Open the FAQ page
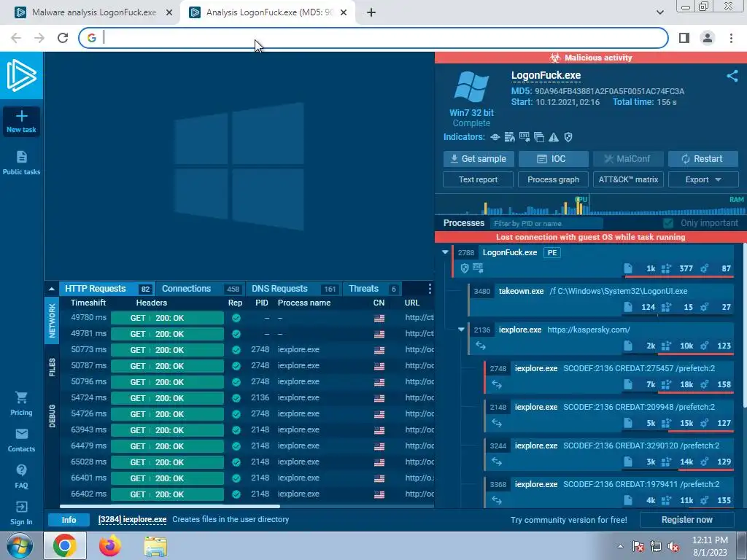 coord(21,476)
